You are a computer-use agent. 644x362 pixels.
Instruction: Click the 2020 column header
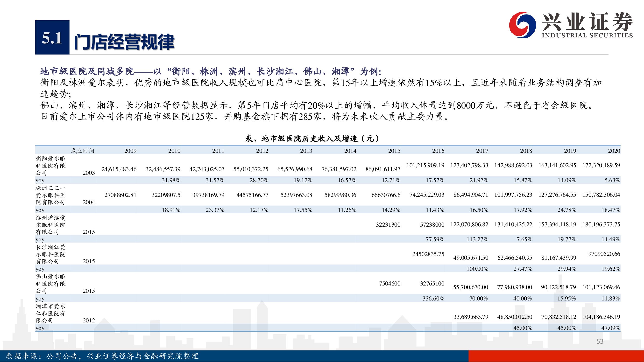click(x=614, y=151)
